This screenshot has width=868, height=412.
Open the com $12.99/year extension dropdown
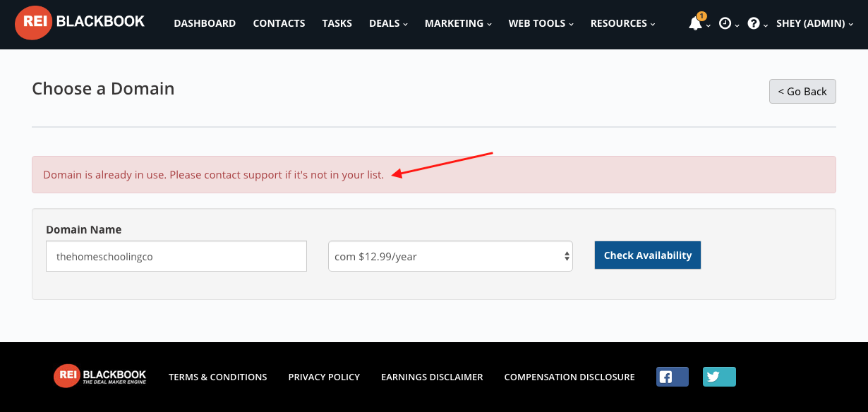(450, 256)
